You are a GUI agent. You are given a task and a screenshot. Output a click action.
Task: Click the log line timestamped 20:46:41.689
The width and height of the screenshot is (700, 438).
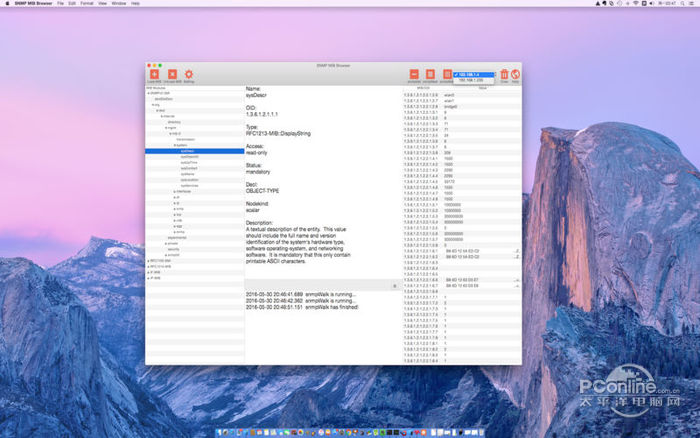coord(301,295)
